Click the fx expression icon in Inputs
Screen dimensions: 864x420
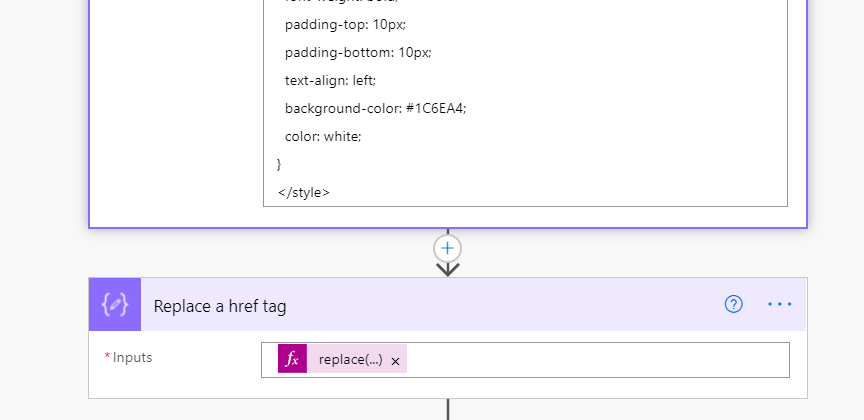(x=292, y=360)
